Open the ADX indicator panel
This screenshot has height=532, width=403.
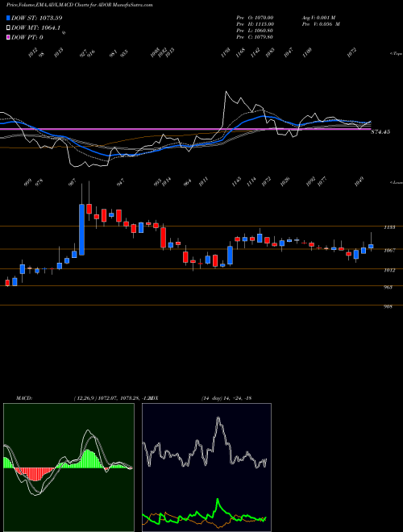206,468
